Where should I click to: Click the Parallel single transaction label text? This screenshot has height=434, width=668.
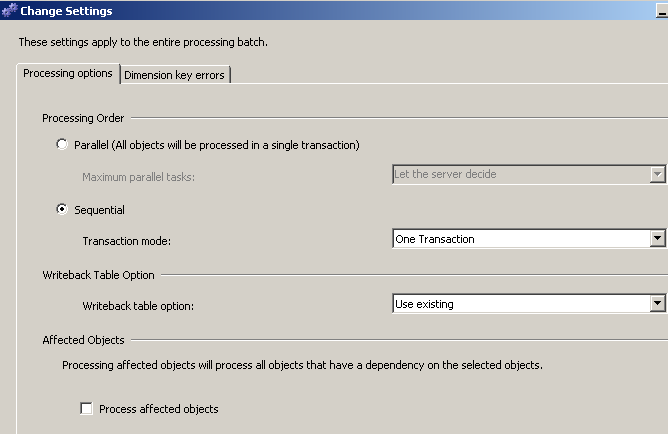(217, 145)
